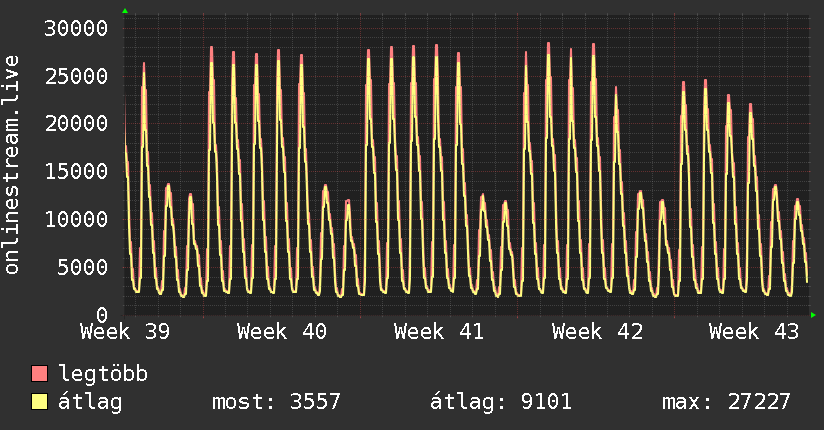Select the Week 39 axis label
824x430 pixels.
[125, 332]
